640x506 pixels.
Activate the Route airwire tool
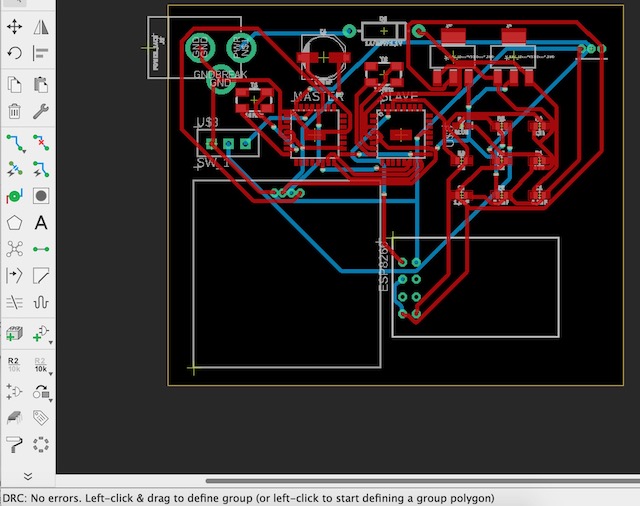coord(14,141)
